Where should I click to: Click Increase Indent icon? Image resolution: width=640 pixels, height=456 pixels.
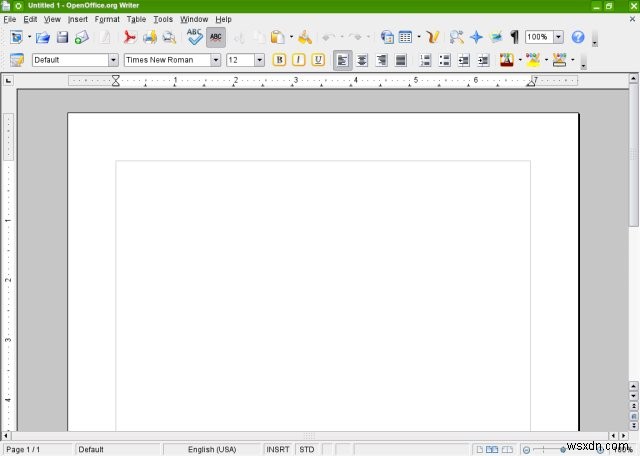tap(483, 60)
